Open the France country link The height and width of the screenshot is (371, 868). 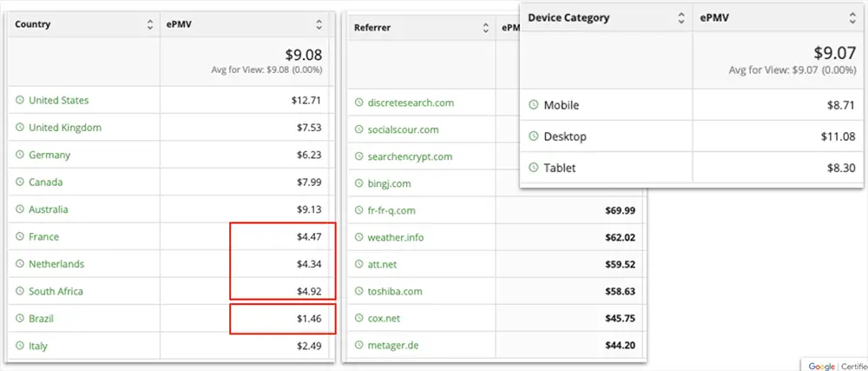click(x=43, y=236)
